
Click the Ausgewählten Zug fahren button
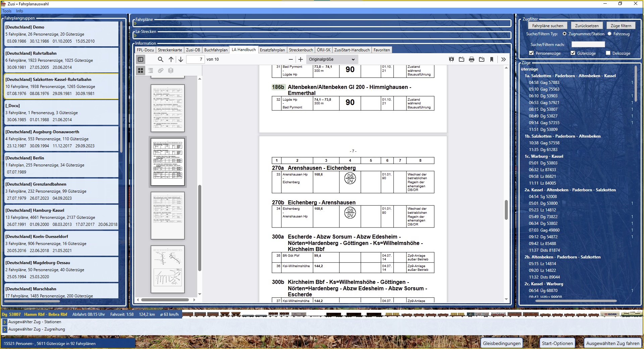click(612, 343)
